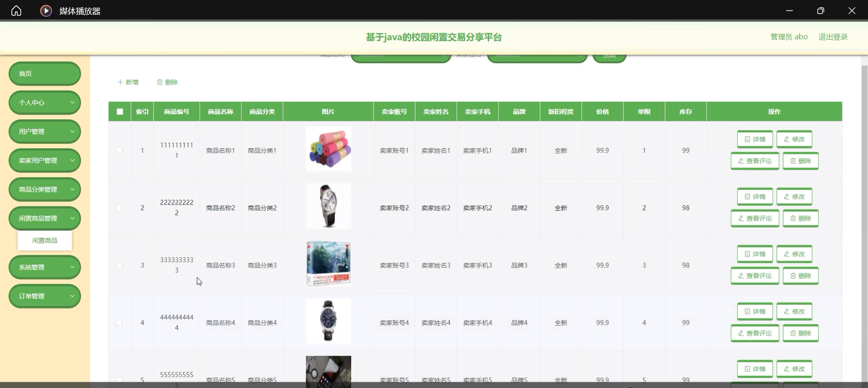Click the 卖家账号1 cell
The height and width of the screenshot is (388, 868).
(x=394, y=150)
